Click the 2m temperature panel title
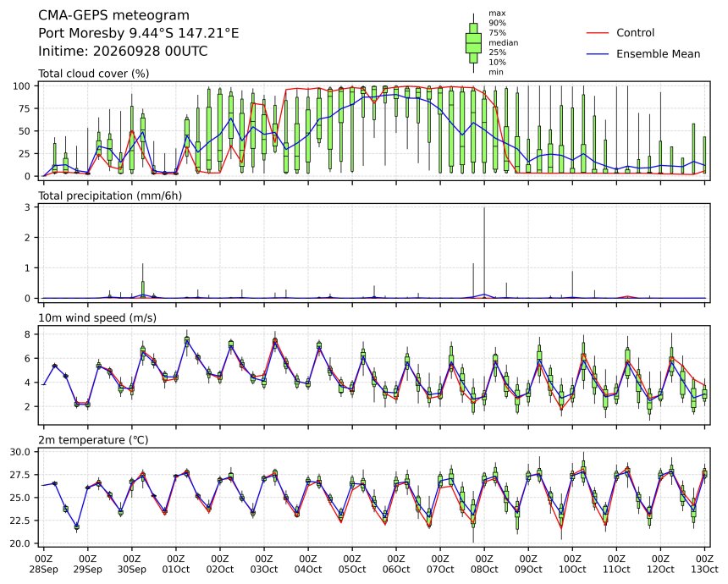This screenshot has width=728, height=584. pyautogui.click(x=93, y=440)
